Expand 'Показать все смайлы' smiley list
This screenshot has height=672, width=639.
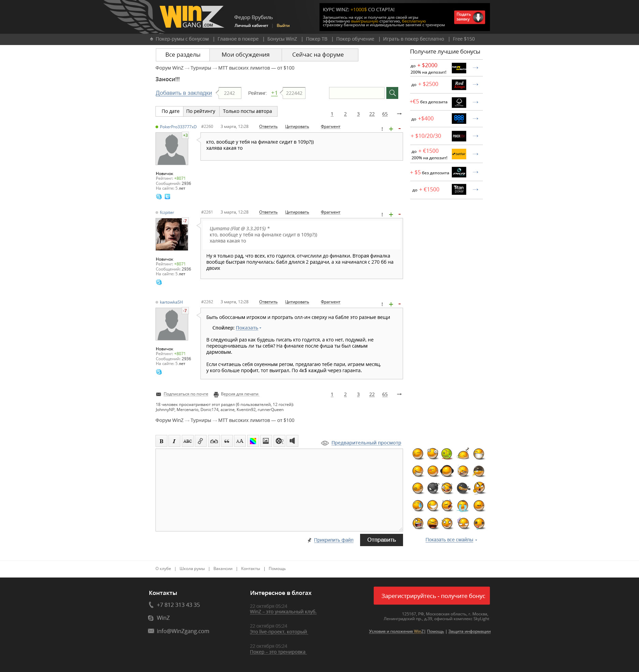coord(449,540)
